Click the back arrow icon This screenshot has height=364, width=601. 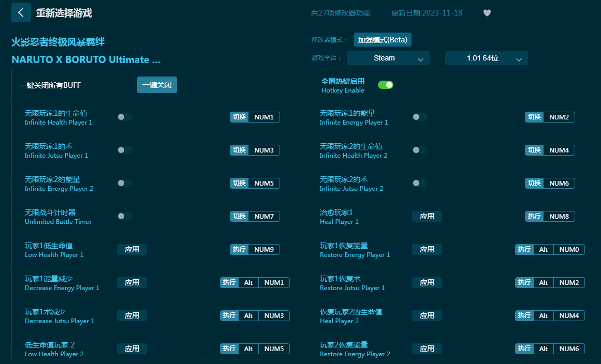(21, 13)
